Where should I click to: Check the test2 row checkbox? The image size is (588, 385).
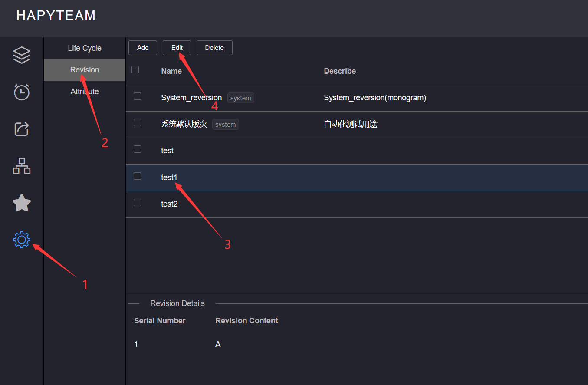tap(138, 202)
